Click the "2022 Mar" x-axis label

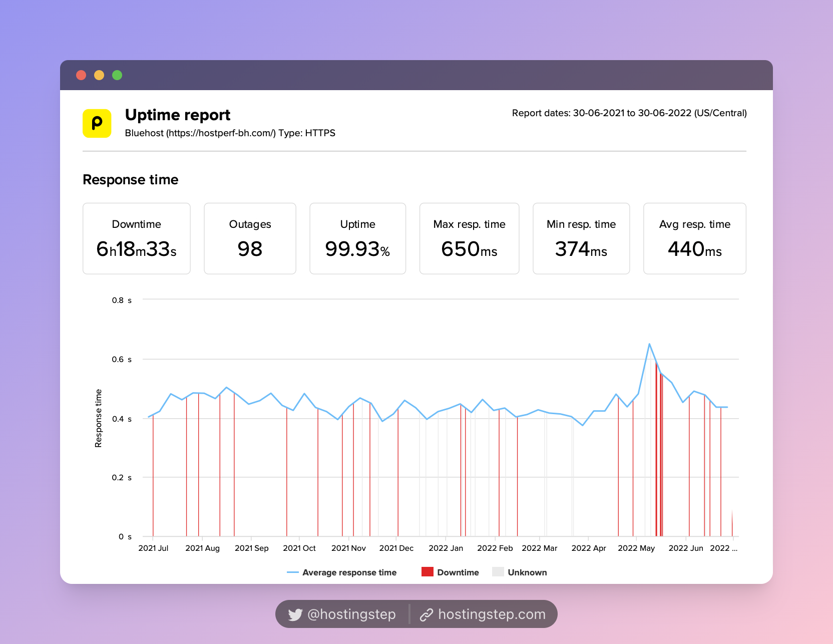(x=540, y=548)
